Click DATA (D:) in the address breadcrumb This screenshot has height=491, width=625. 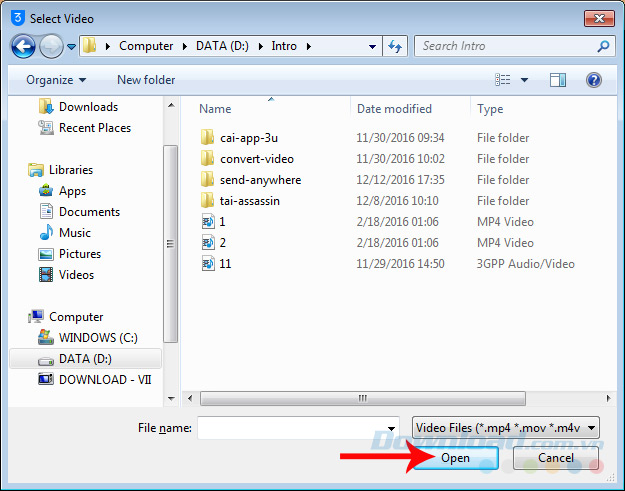pos(222,46)
